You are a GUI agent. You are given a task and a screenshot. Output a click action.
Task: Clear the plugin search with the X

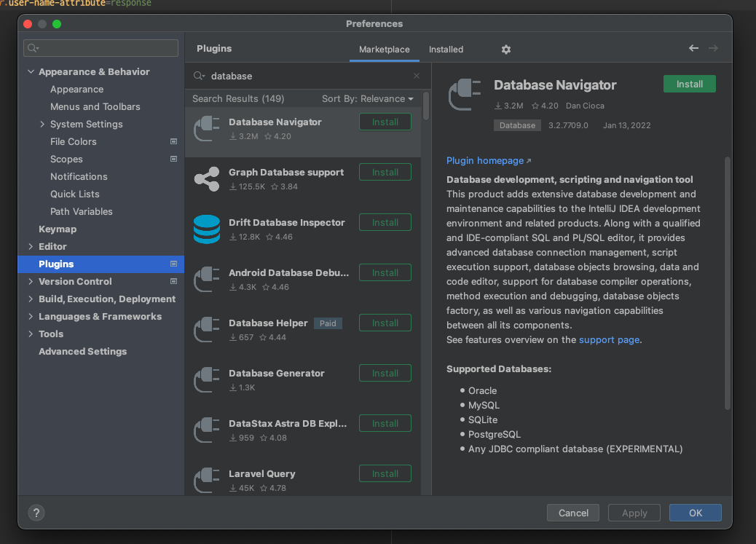tap(417, 76)
